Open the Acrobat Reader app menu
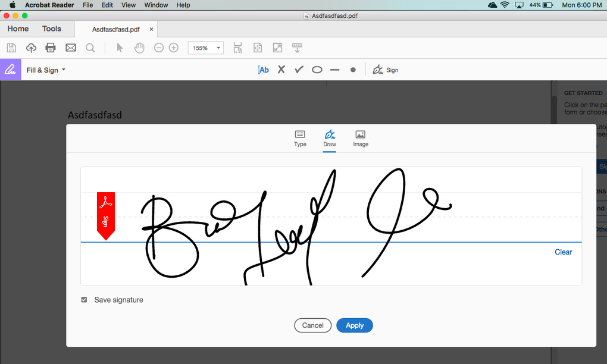Image resolution: width=607 pixels, height=364 pixels. click(x=49, y=5)
